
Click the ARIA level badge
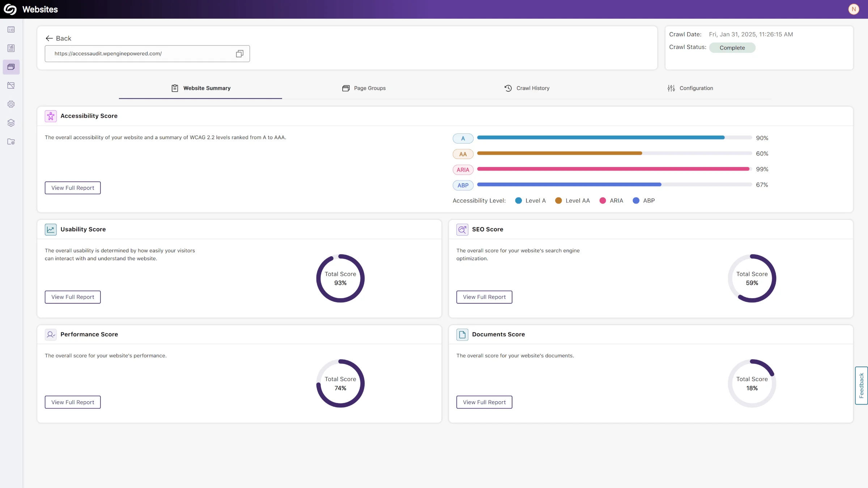click(463, 170)
